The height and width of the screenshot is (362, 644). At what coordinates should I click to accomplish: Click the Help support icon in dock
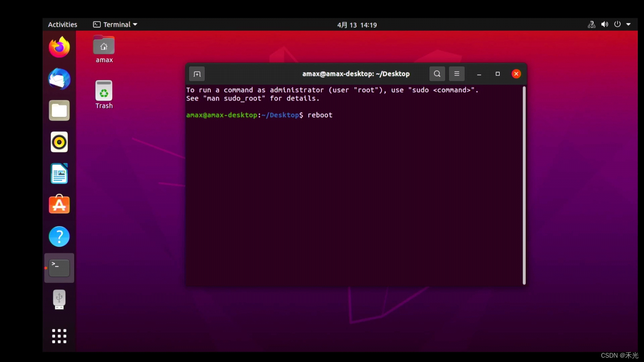[x=59, y=236]
